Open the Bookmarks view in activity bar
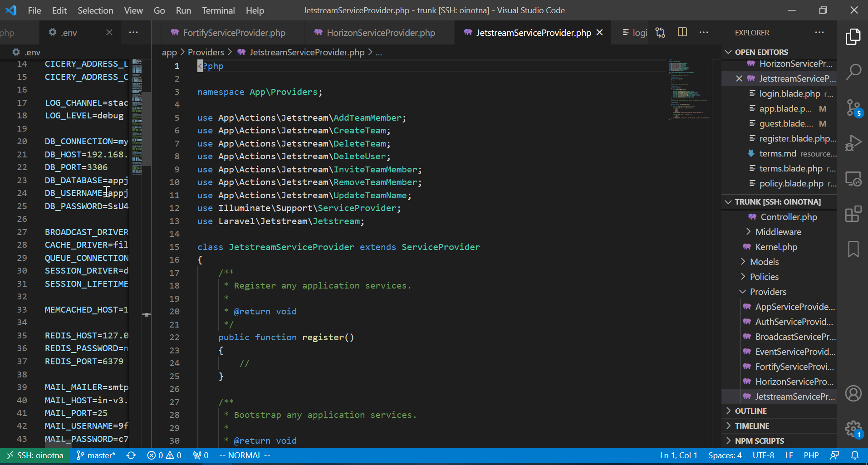 pyautogui.click(x=853, y=249)
